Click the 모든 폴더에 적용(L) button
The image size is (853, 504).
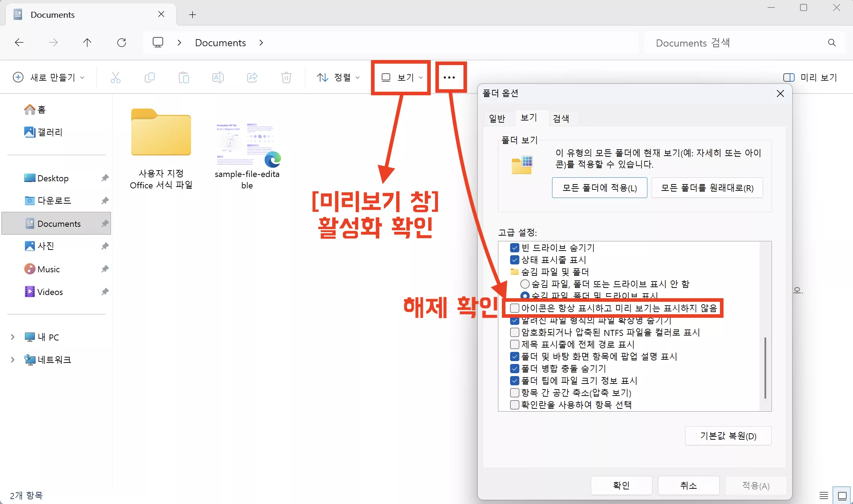(599, 188)
